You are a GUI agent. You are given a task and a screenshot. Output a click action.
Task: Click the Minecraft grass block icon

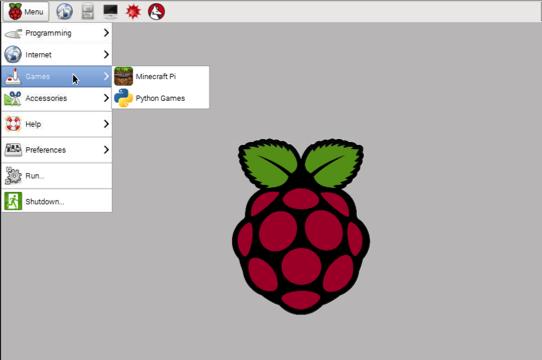(123, 76)
